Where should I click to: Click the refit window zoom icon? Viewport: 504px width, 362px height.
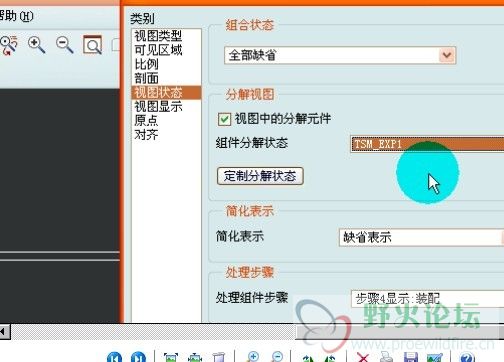pyautogui.click(x=92, y=45)
